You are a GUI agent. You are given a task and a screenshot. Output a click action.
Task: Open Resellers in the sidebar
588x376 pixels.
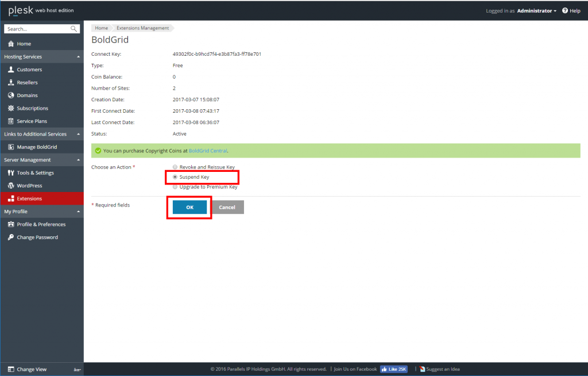[x=42, y=82]
